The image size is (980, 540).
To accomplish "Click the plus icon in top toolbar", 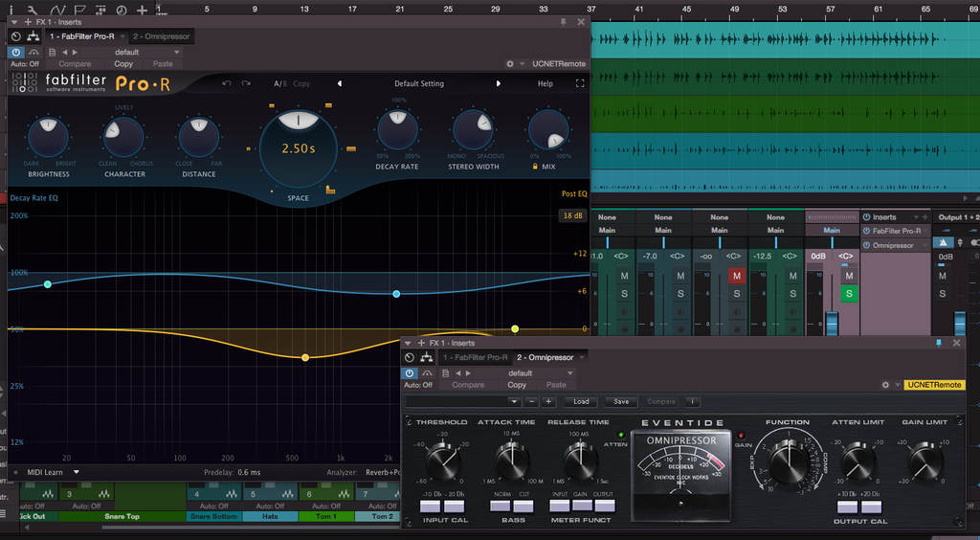I will (x=143, y=10).
